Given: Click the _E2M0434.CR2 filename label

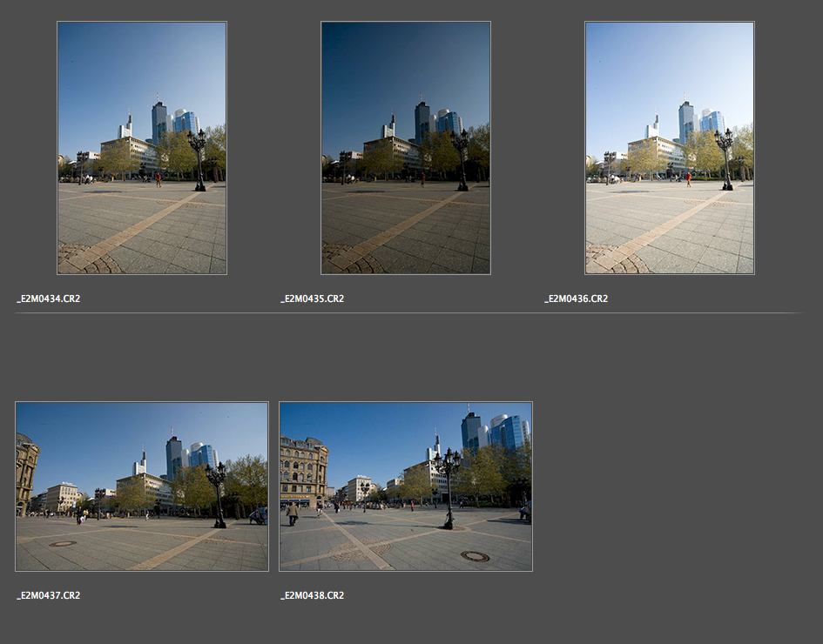Looking at the screenshot, I should [49, 299].
